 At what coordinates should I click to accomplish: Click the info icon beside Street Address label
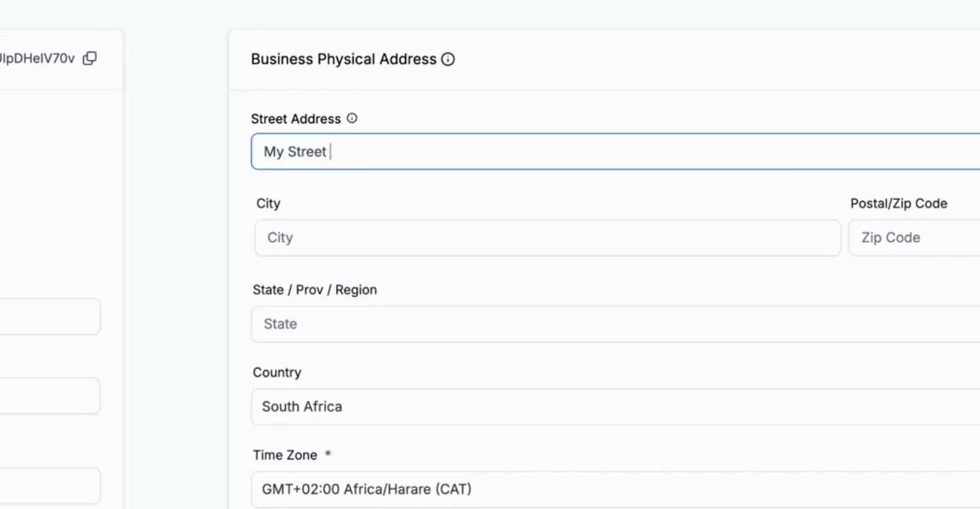(x=352, y=119)
